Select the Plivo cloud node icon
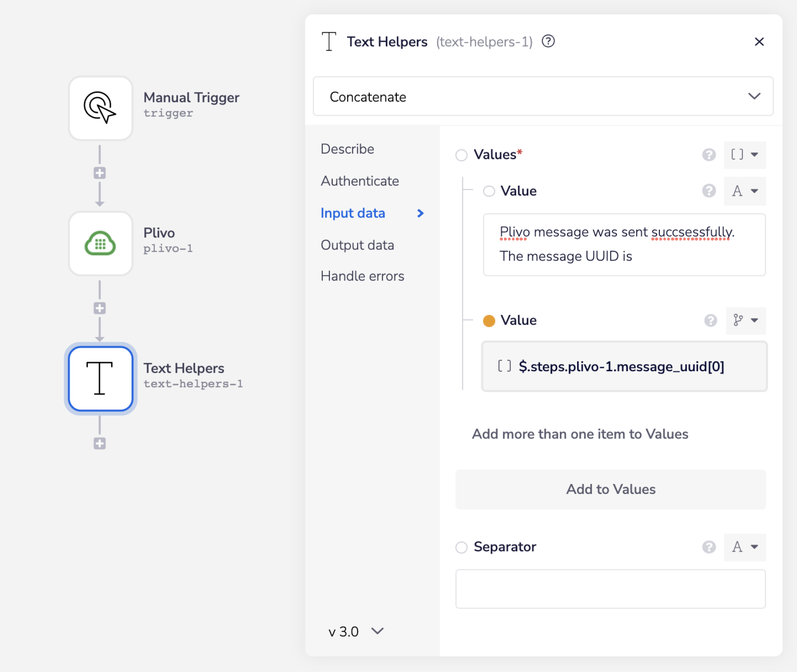The height and width of the screenshot is (672, 797). pos(100,243)
